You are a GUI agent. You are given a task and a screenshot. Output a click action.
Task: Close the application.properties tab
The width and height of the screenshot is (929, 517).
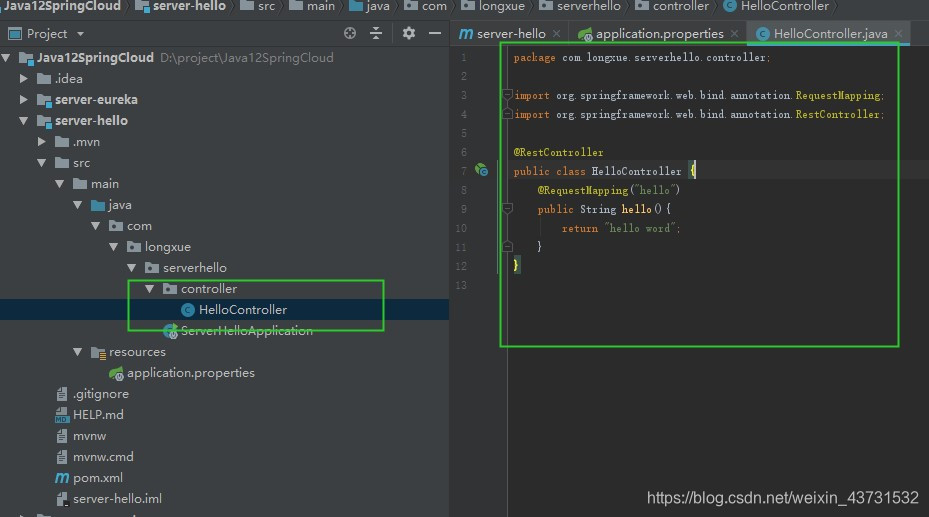735,34
